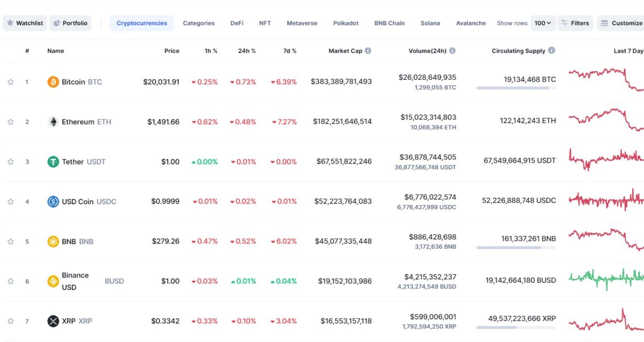Image resolution: width=644 pixels, height=342 pixels.
Task: Star Tether to add to watchlist
Action: 11,162
